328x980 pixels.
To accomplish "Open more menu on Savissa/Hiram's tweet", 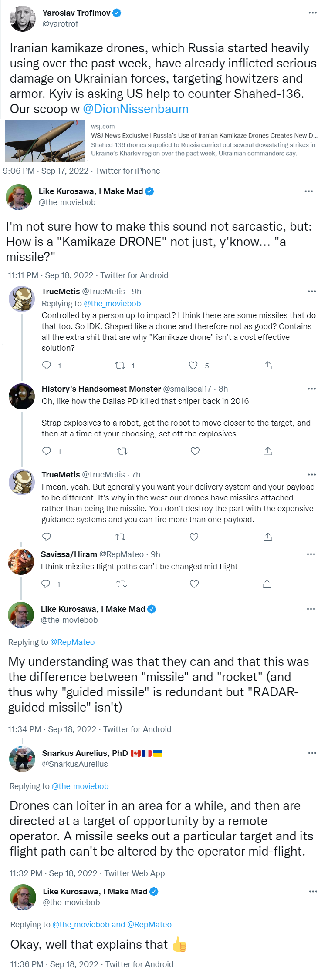I will [x=311, y=554].
